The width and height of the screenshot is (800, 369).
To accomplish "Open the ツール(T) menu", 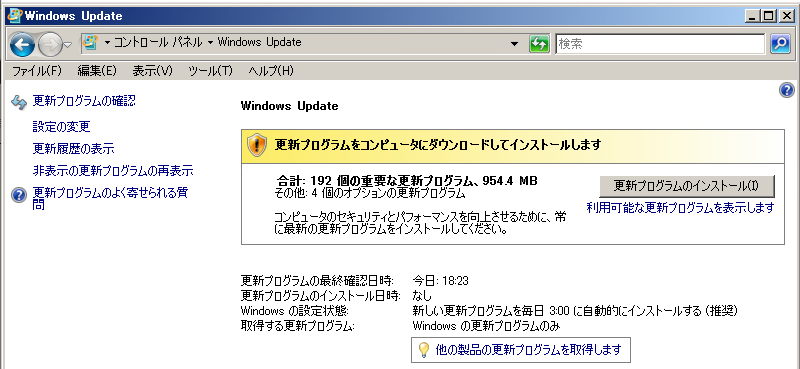I will coord(210,71).
